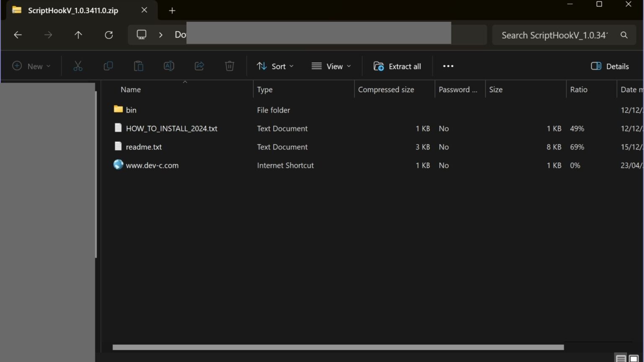Click the Share icon in toolbar
The height and width of the screenshot is (362, 644).
[199, 66]
